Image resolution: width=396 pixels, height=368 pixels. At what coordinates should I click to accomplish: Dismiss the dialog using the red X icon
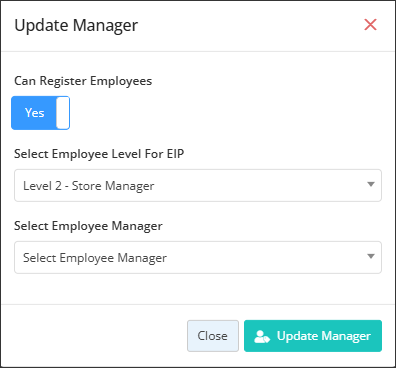point(370,25)
